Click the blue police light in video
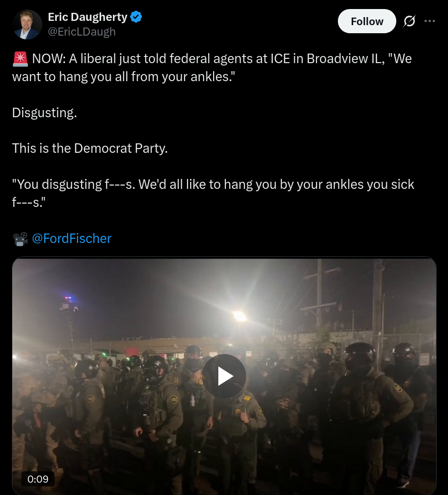 [x=68, y=298]
